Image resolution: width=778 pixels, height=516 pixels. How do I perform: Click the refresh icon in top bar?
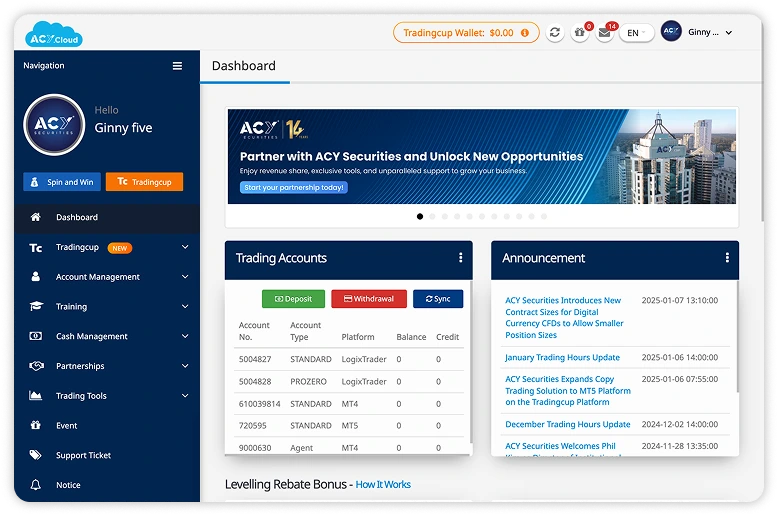click(x=555, y=33)
